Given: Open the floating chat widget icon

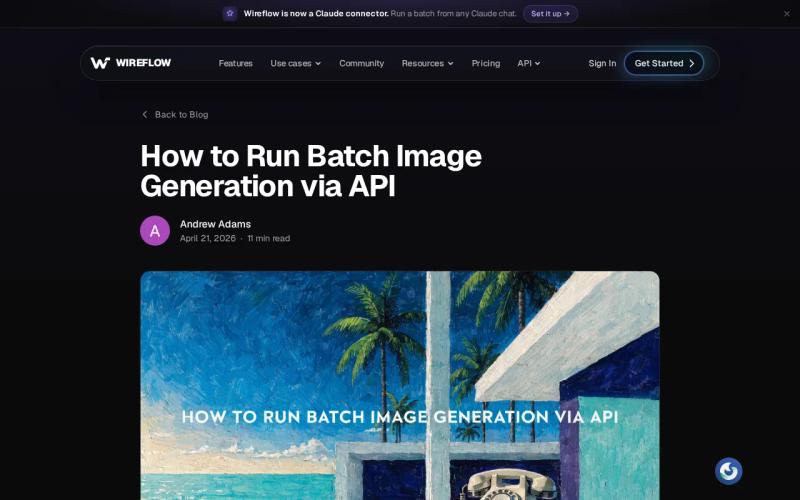Looking at the screenshot, I should pos(728,471).
